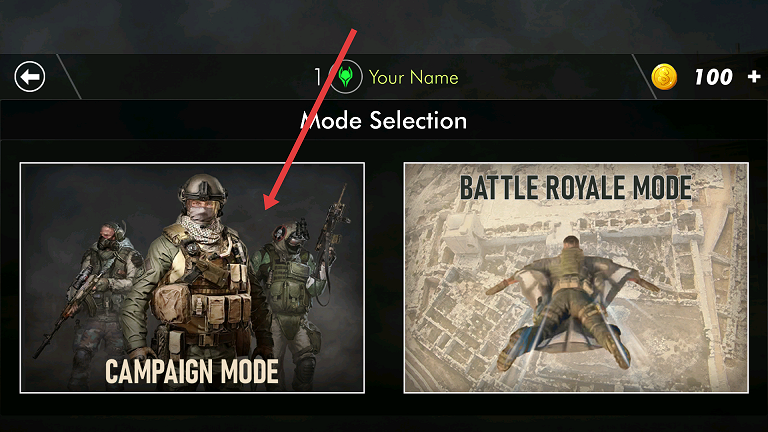Click the "Your Name" player name
This screenshot has width=768, height=432.
pyautogui.click(x=413, y=77)
